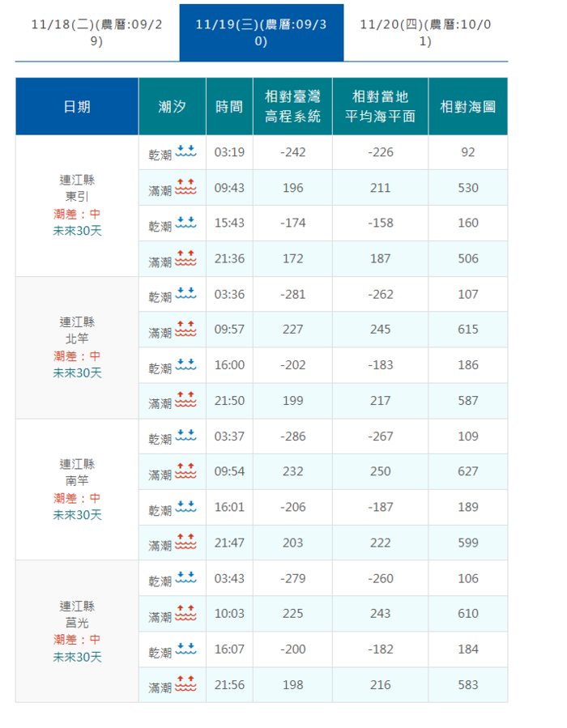Click high tide icon for 南竿 09:54
This screenshot has height=728, width=567.
pyautogui.click(x=186, y=471)
